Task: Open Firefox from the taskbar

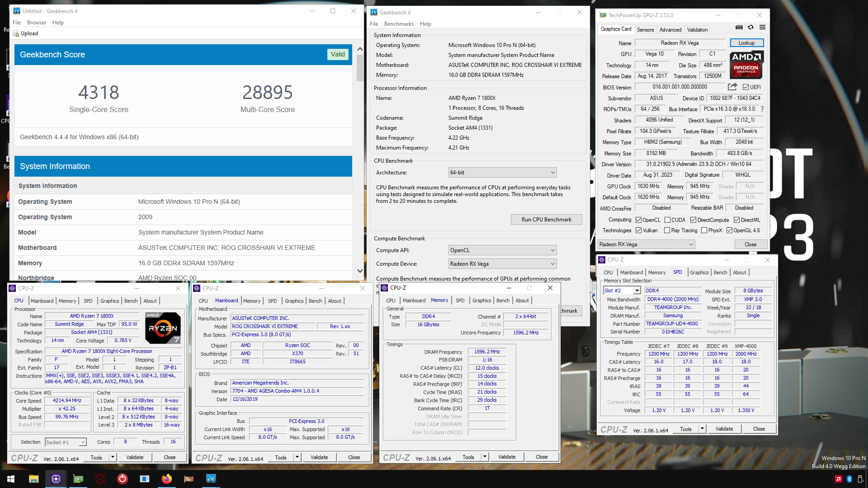Action: pos(166,479)
